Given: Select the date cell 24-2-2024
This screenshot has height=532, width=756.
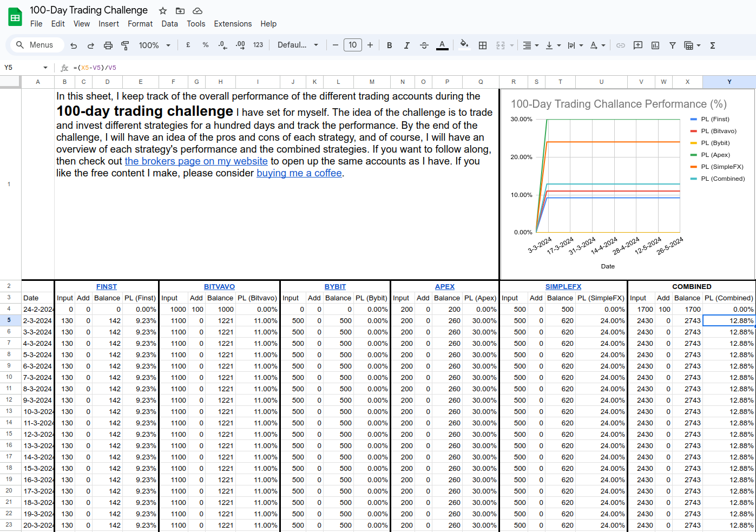Looking at the screenshot, I should 38,310.
